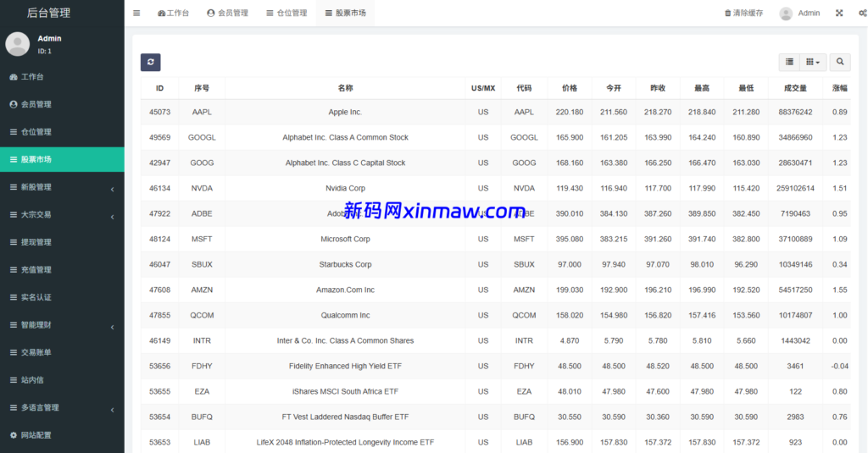Click the ID column header
Viewport: 868px width, 453px height.
pos(159,88)
